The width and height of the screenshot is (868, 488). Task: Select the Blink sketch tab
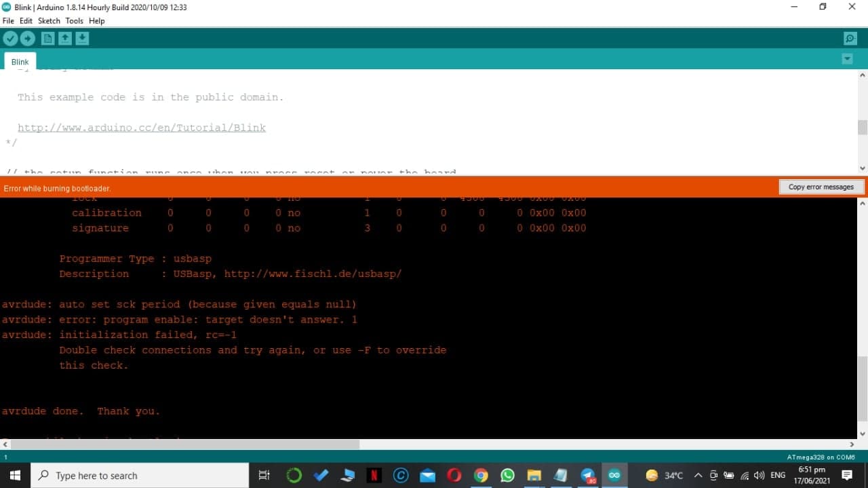click(x=20, y=61)
